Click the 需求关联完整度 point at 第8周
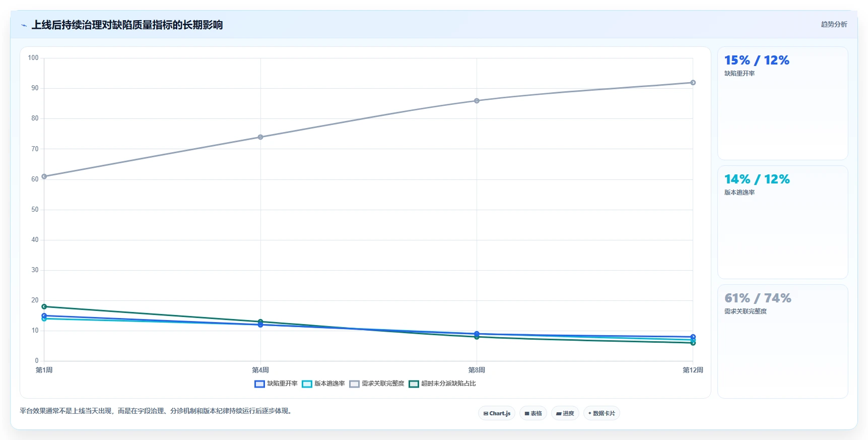 pos(477,101)
